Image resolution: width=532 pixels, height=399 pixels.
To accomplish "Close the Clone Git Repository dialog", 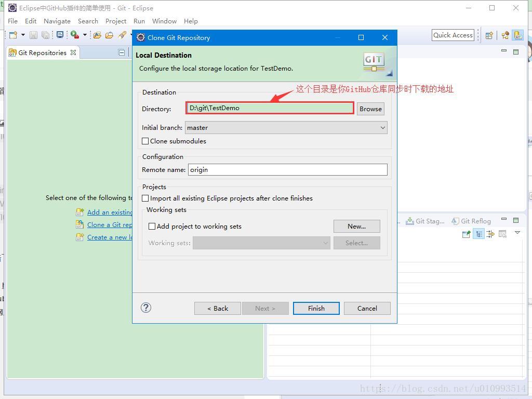I will [x=385, y=37].
